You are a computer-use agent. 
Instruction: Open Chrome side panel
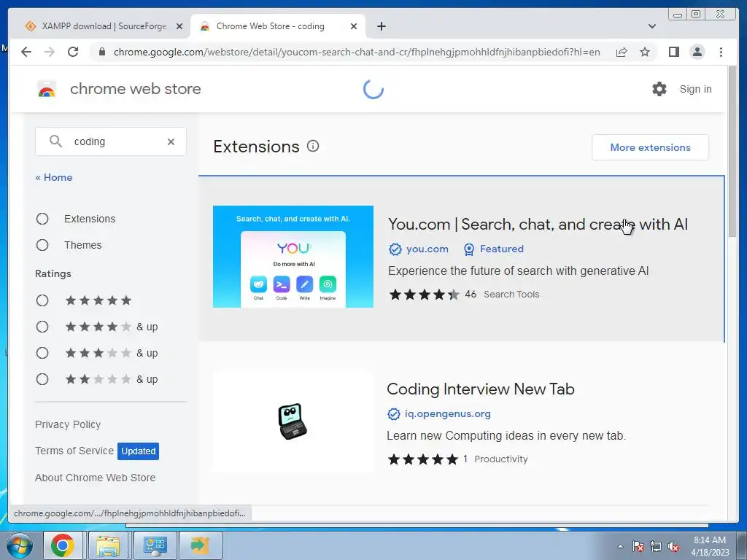[x=673, y=52]
